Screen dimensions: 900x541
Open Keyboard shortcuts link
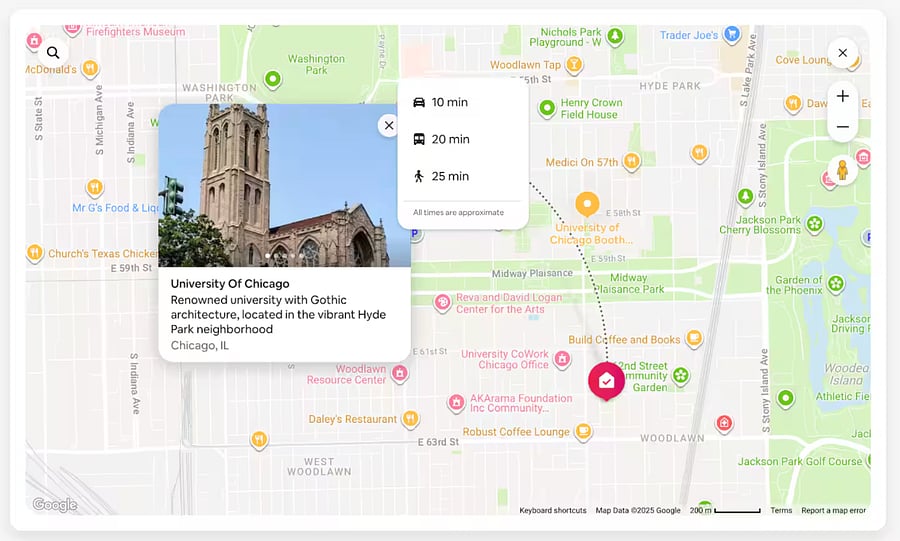point(553,510)
